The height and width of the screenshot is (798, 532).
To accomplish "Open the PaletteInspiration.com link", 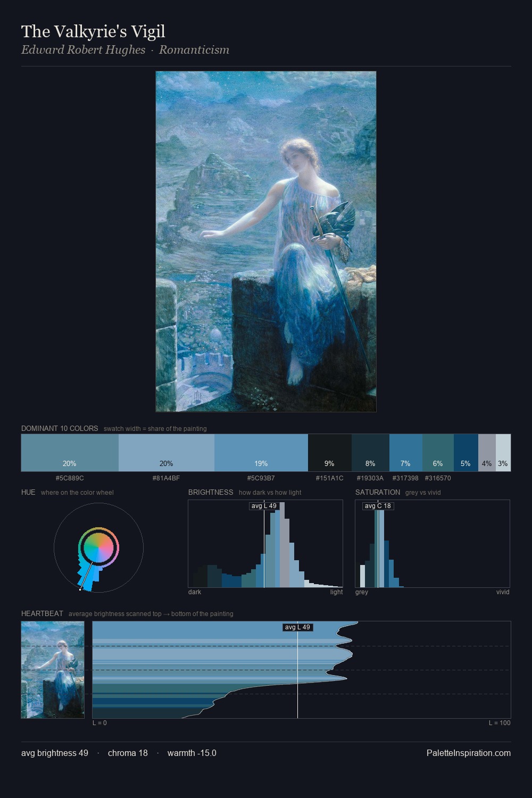I will coord(469,753).
